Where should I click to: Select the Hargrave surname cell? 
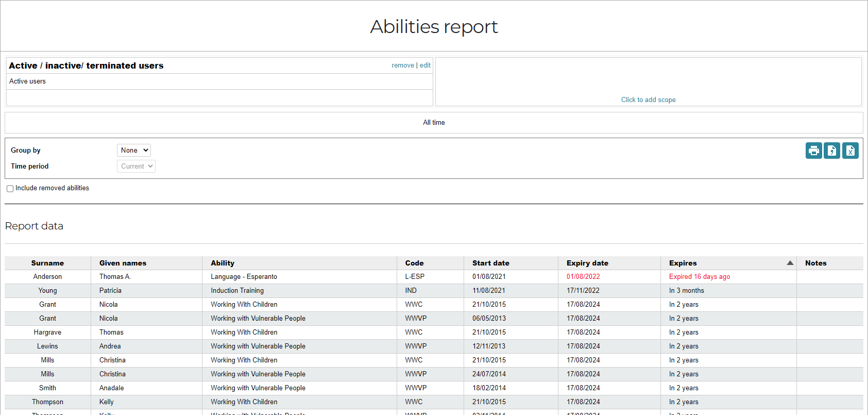[47, 333]
